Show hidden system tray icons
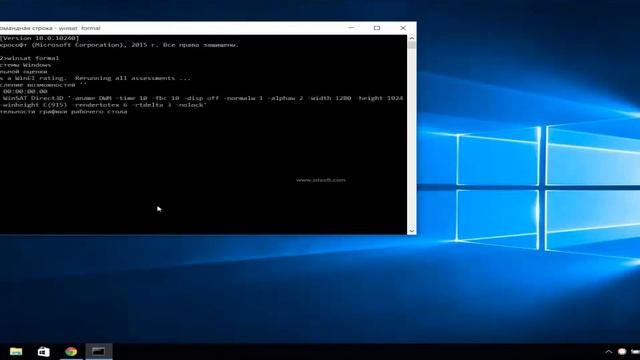Screen dimensions: 640x360 point(608,351)
